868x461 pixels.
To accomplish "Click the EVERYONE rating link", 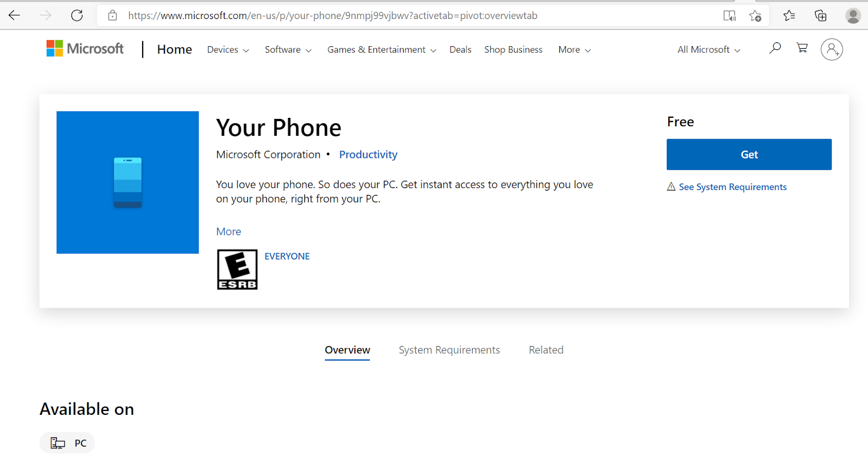I will coord(287,256).
